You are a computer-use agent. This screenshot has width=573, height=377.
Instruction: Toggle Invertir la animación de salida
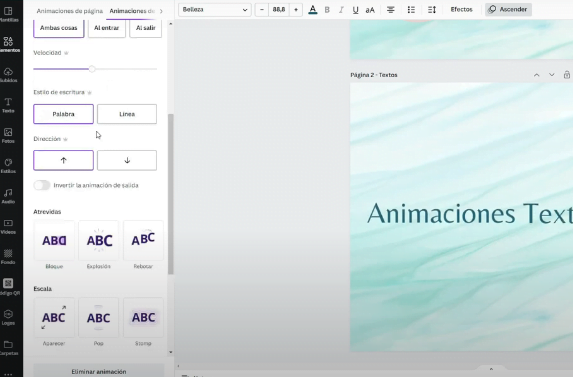click(x=42, y=185)
